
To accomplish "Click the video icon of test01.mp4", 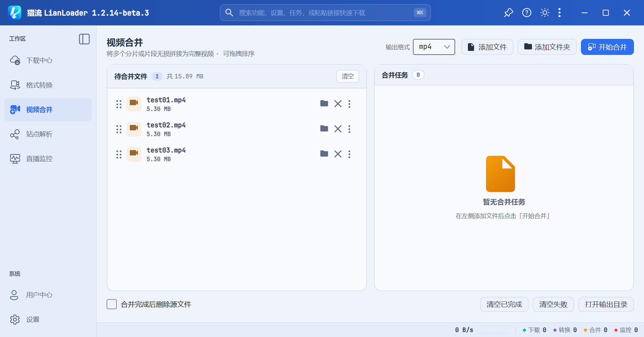I will coord(134,104).
